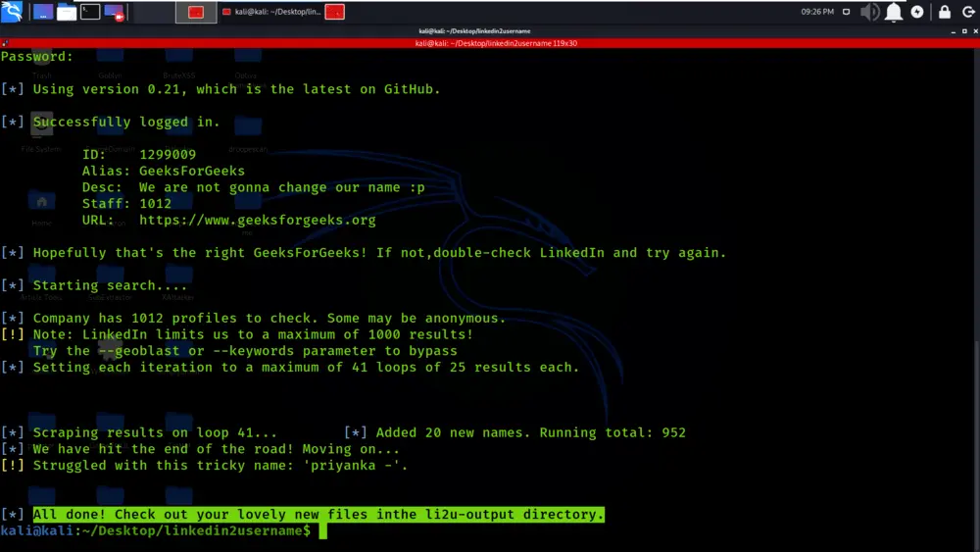Close the terminal window
Viewport: 980px width, 552px height.
tap(975, 31)
